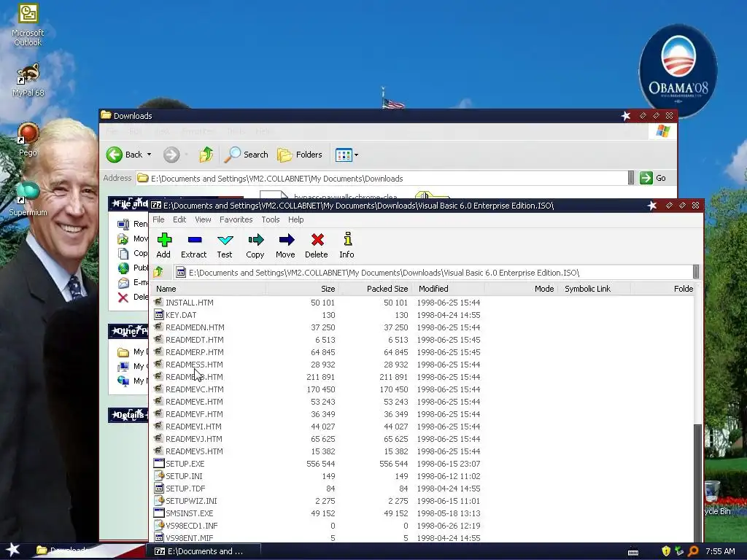Image resolution: width=747 pixels, height=560 pixels.
Task: Click the Up folder icon in Downloads window
Action: coord(206,155)
